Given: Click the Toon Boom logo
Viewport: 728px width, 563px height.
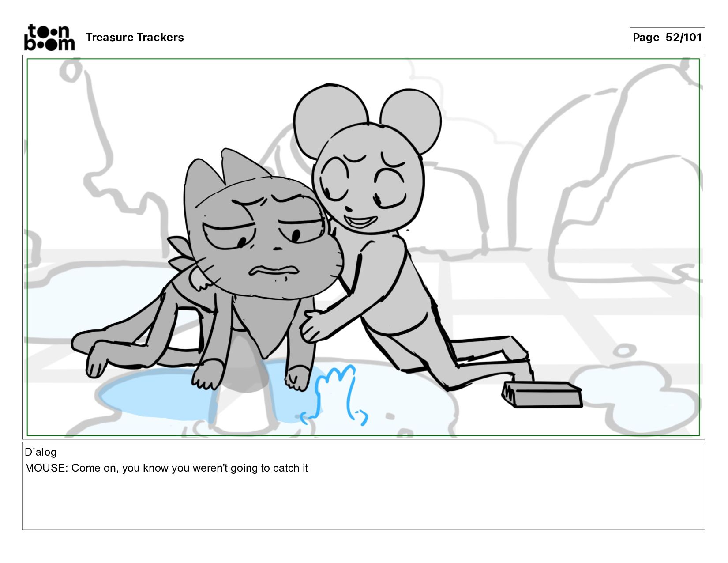Looking at the screenshot, I should point(49,38).
